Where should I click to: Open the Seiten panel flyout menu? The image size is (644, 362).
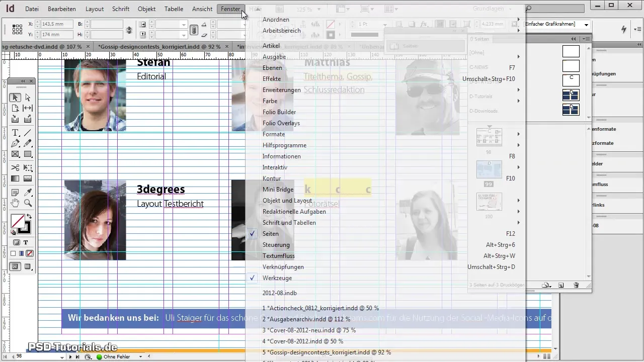tap(586, 39)
